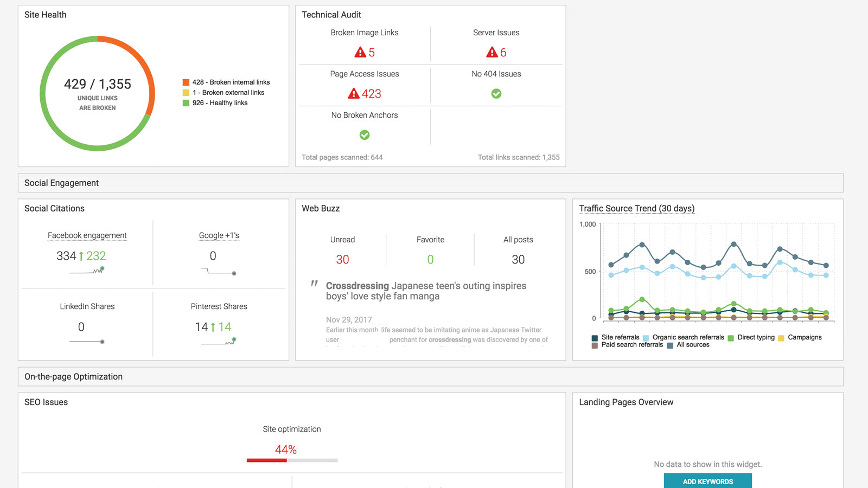The height and width of the screenshot is (488, 868).
Task: Open the Traffic Source Trend (30 days) title
Action: [636, 208]
